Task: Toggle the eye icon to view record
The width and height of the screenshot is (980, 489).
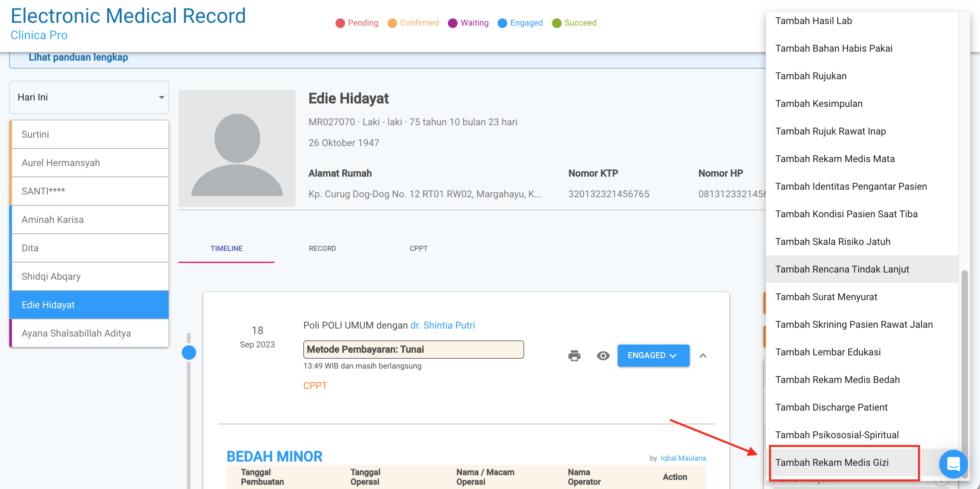Action: pos(603,355)
